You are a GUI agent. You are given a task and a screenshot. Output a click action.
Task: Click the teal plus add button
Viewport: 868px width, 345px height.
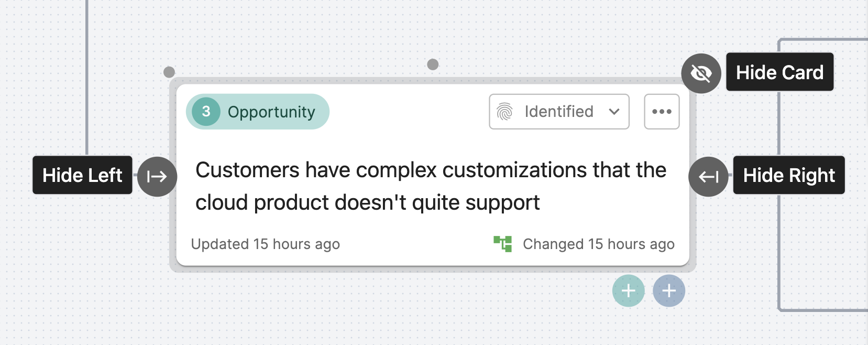click(x=629, y=290)
